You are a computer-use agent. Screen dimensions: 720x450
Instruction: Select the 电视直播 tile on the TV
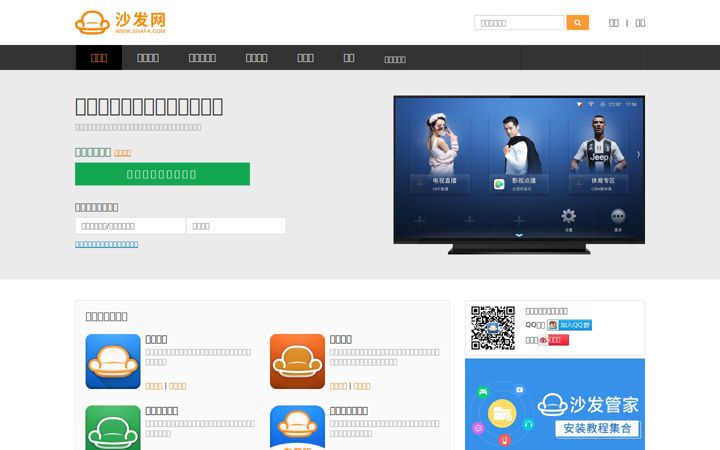coord(440,155)
